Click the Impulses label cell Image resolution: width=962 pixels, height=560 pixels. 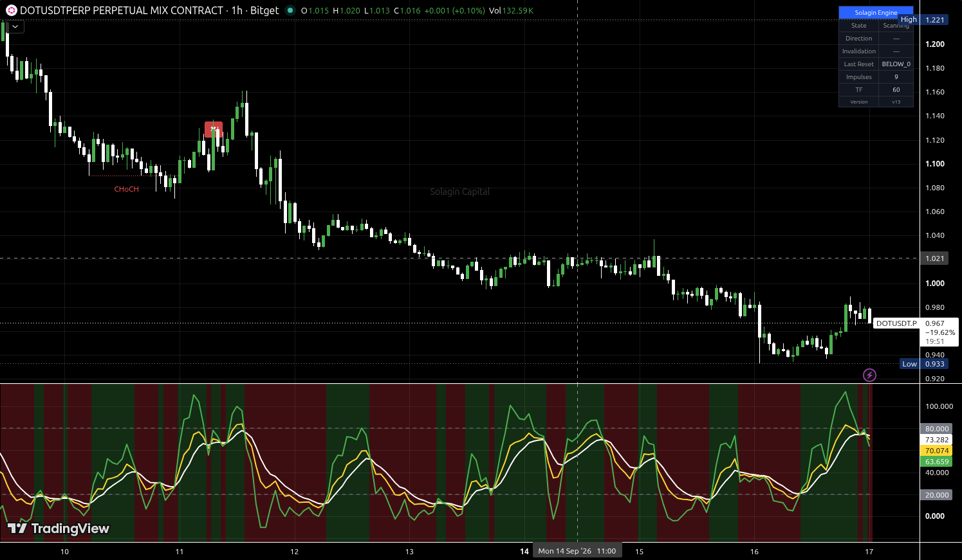(858, 77)
